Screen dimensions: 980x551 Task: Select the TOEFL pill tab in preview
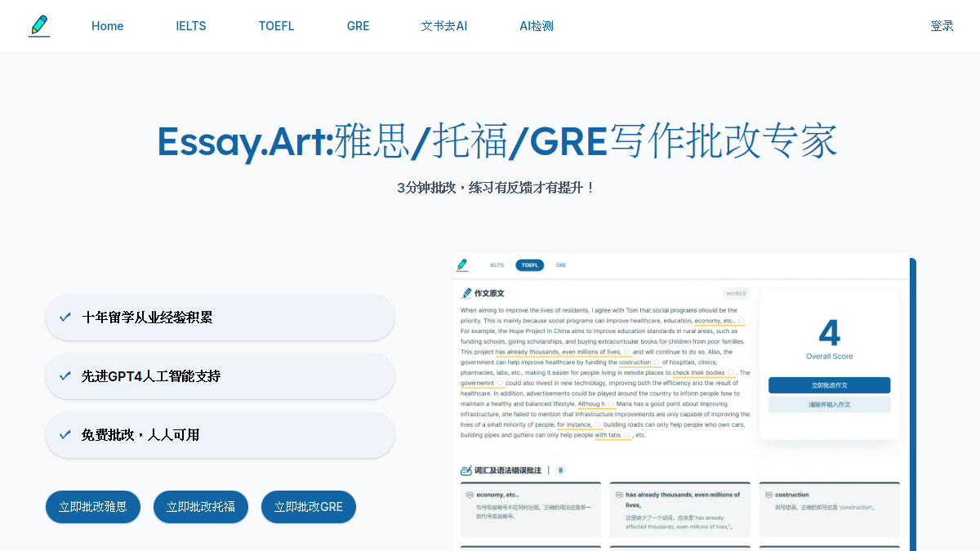(x=530, y=265)
